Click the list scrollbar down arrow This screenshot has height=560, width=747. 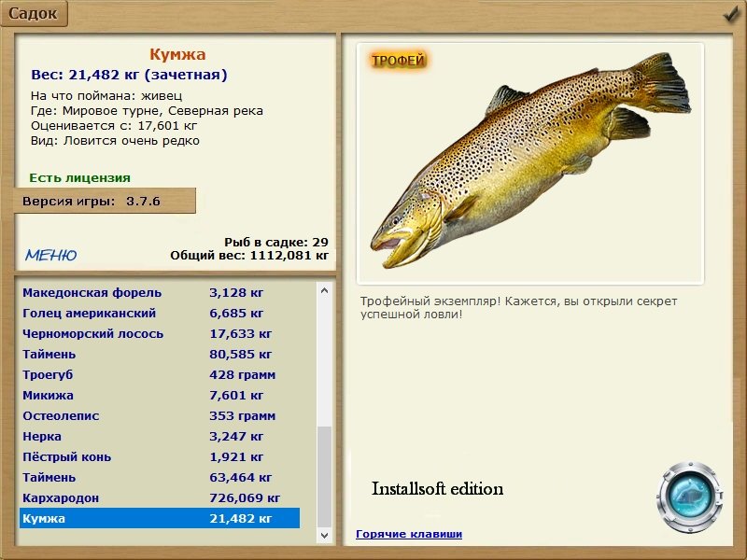(x=324, y=535)
